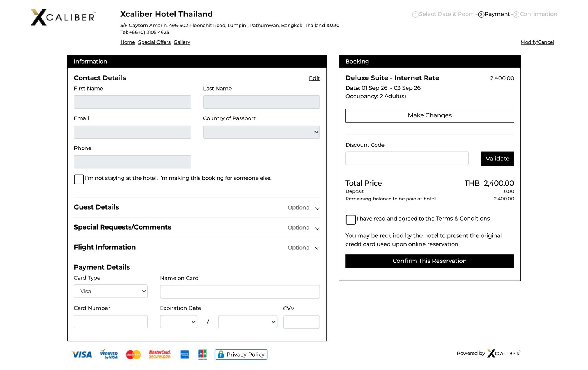Click the 'Date: 01 Sep 26 - 03 Sep 26' text

383,88
